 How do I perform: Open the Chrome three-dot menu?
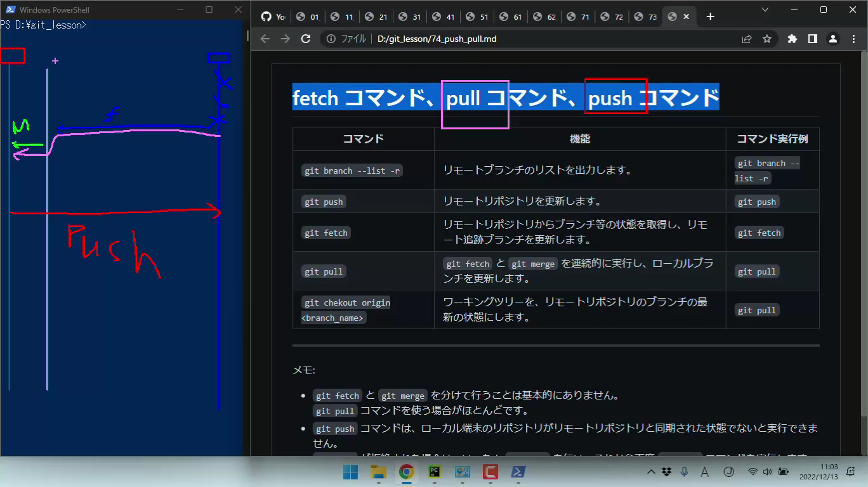(852, 39)
